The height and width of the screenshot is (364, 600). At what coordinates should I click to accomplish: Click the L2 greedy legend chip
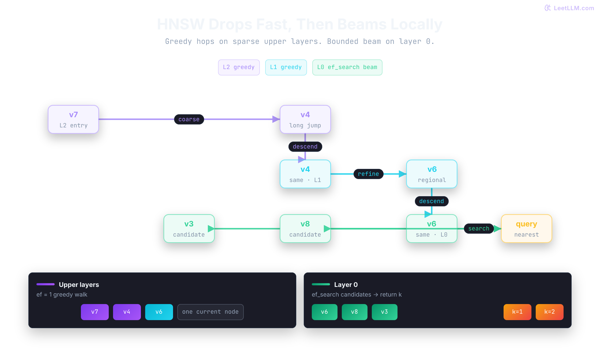pyautogui.click(x=239, y=67)
